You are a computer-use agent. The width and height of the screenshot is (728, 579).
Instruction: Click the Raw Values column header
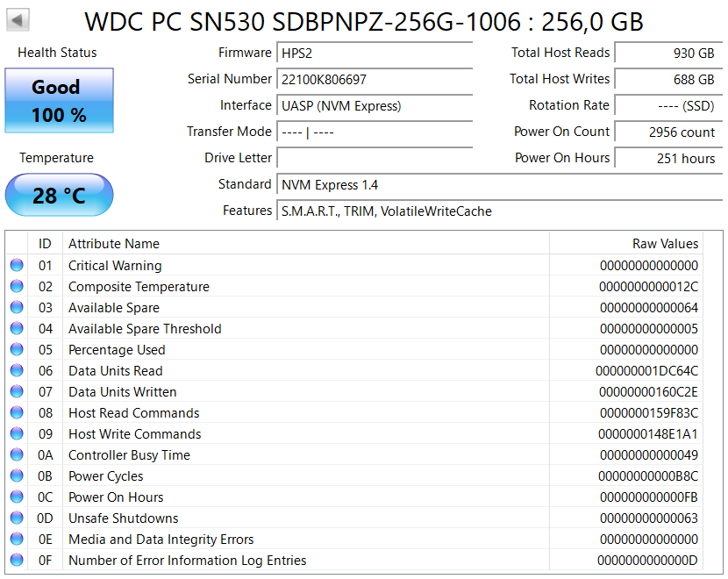click(x=665, y=244)
